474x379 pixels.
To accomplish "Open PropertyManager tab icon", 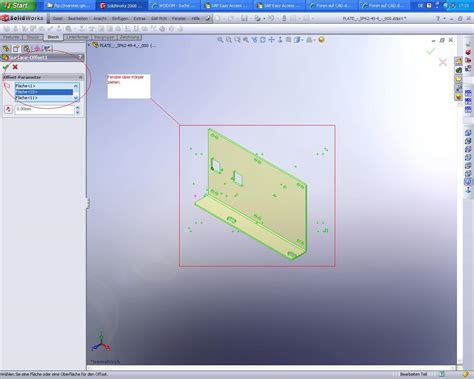I will click(x=16, y=49).
